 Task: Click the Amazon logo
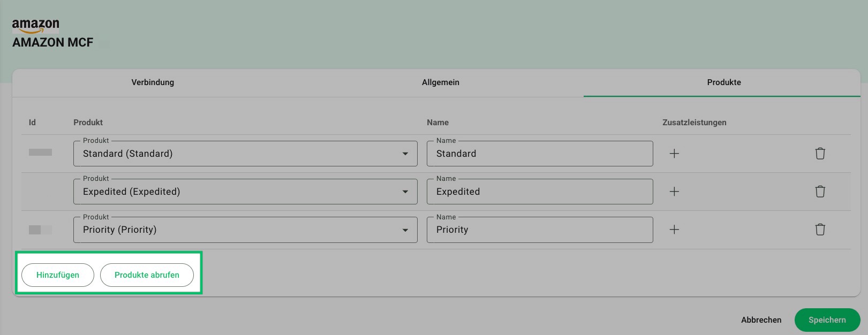(36, 26)
